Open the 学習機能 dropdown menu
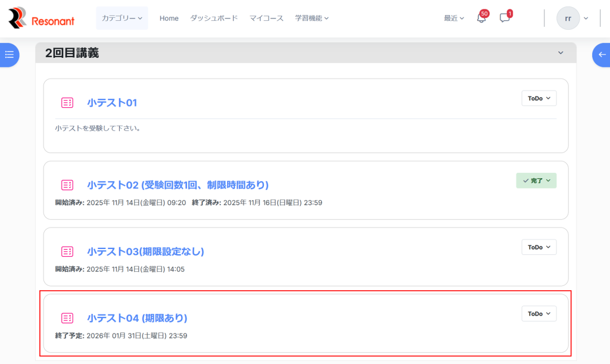610x364 pixels. [312, 18]
